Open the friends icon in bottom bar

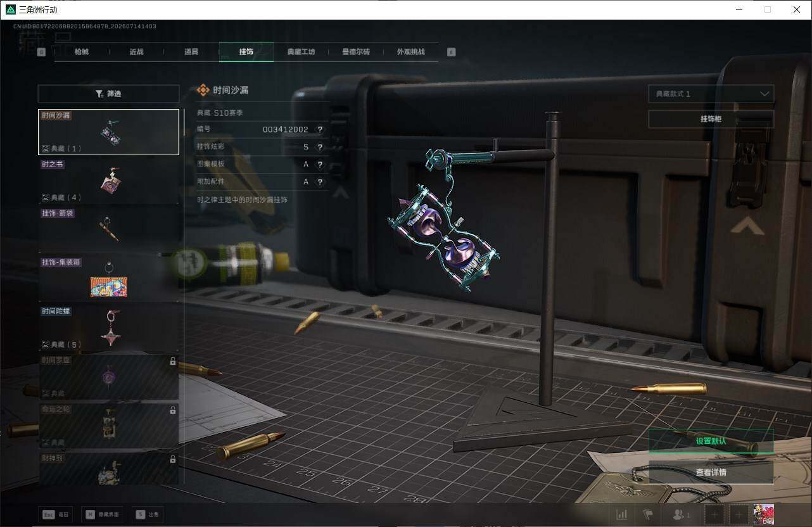(682, 514)
